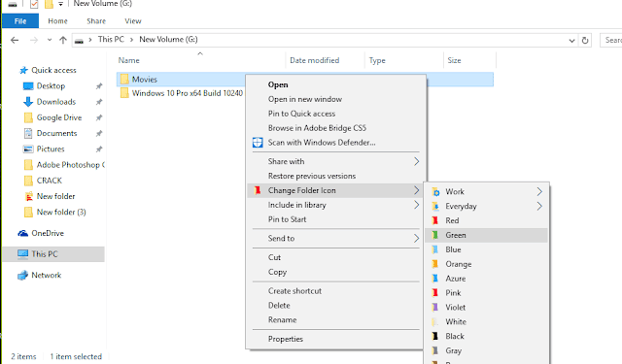The height and width of the screenshot is (364, 622).
Task: Select This PC in the navigation pane
Action: 53,254
